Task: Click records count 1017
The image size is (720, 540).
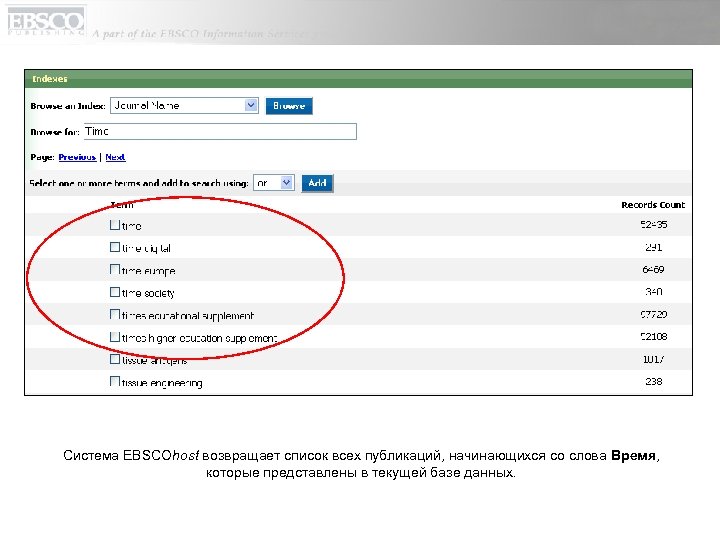Action: click(x=653, y=359)
